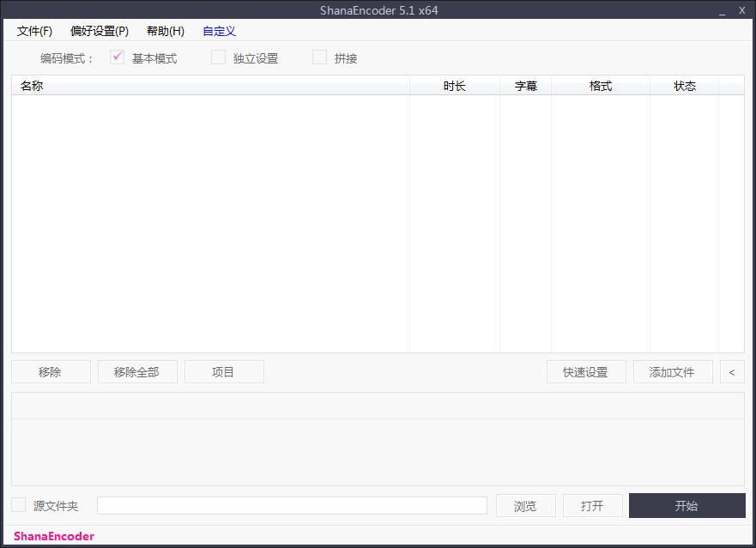Click the 移除全部 button
The height and width of the screenshot is (548, 756).
click(137, 372)
